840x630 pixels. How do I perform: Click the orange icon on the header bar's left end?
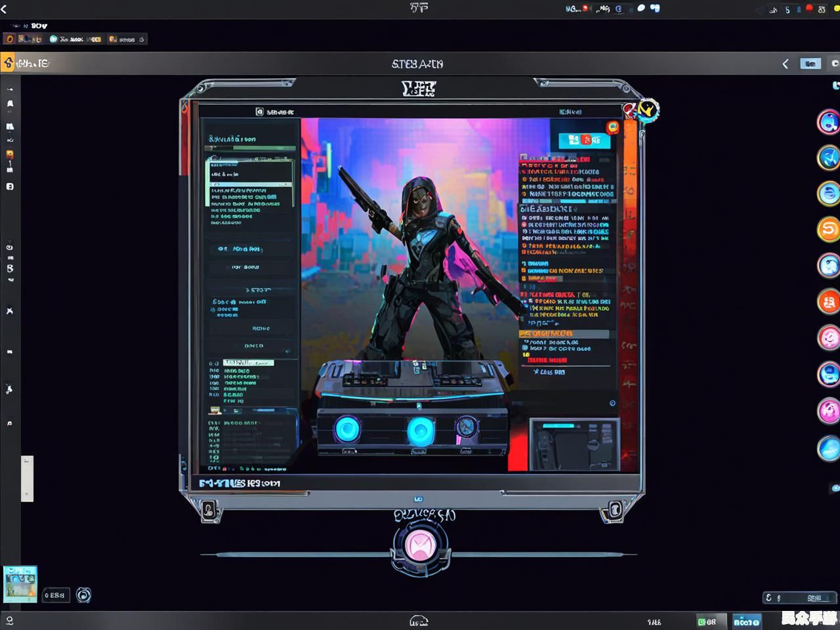pos(8,63)
